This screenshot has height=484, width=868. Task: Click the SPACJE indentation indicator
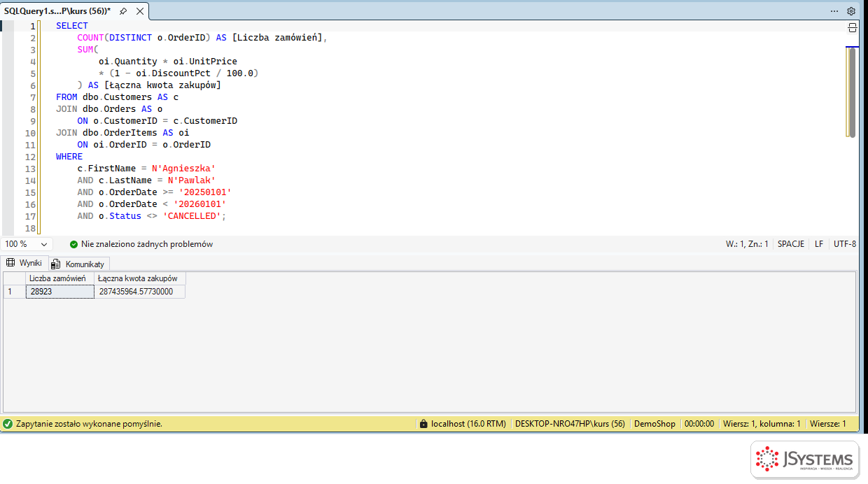pos(791,244)
